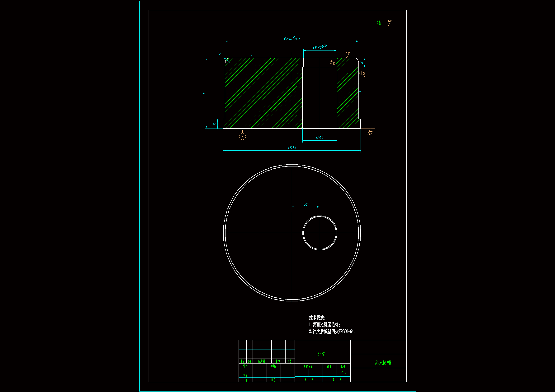Select the 0.8 roughness symbol on top face
Screen dimensions: 555x392
(x=347, y=55)
